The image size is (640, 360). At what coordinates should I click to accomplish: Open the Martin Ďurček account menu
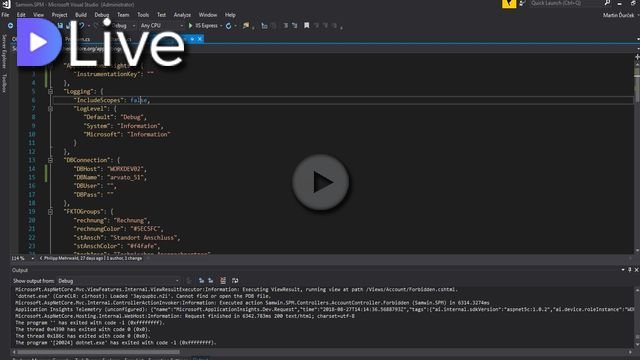pyautogui.click(x=619, y=16)
